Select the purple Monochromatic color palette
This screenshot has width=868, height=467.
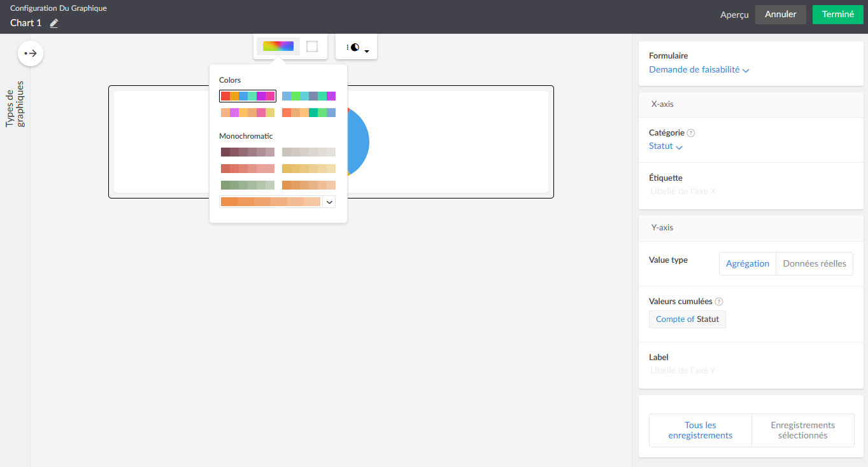coord(247,151)
